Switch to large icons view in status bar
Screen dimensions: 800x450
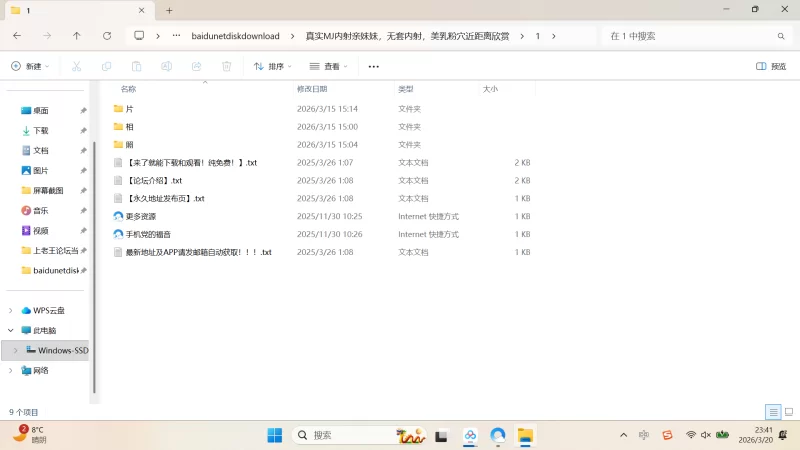tap(788, 412)
